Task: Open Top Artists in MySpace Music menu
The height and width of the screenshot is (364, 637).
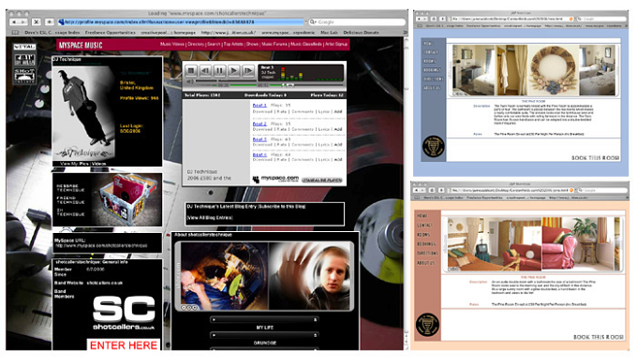Action: pos(233,44)
